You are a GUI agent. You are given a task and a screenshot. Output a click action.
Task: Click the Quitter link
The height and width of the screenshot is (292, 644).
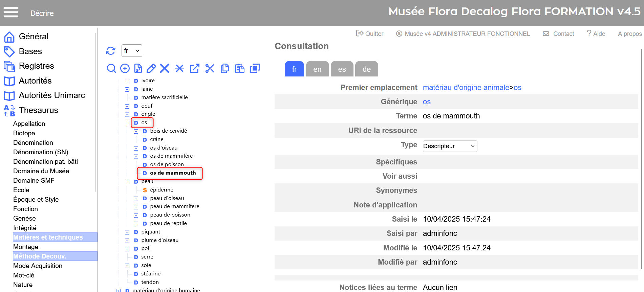point(370,34)
